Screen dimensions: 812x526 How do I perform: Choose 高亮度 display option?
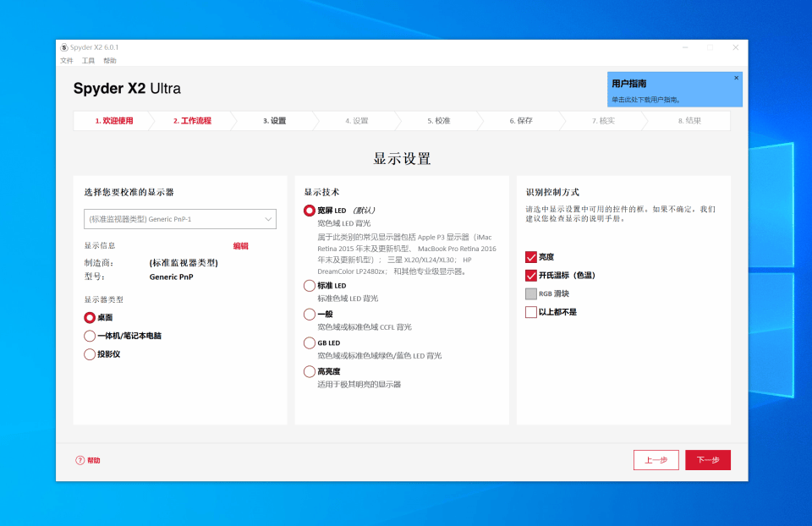point(310,371)
